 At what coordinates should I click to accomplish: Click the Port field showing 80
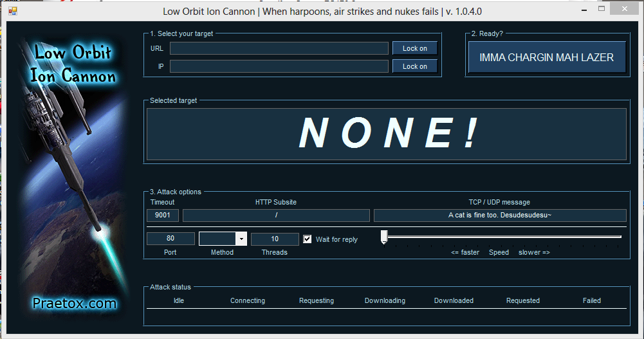[x=170, y=239]
